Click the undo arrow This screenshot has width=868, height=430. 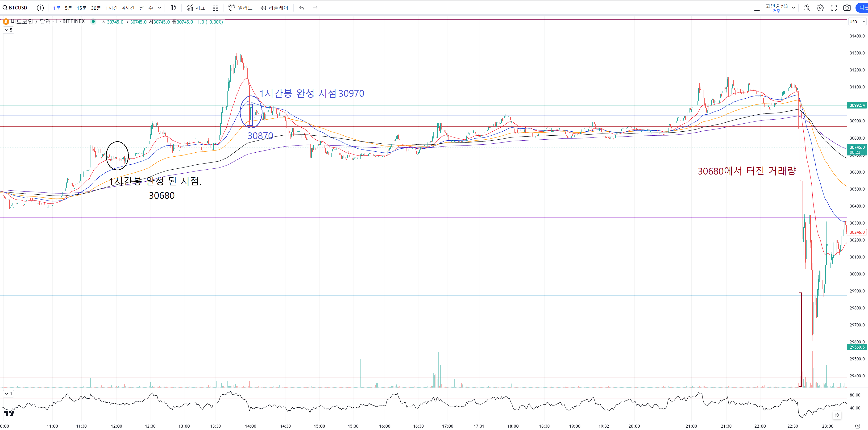coord(302,8)
